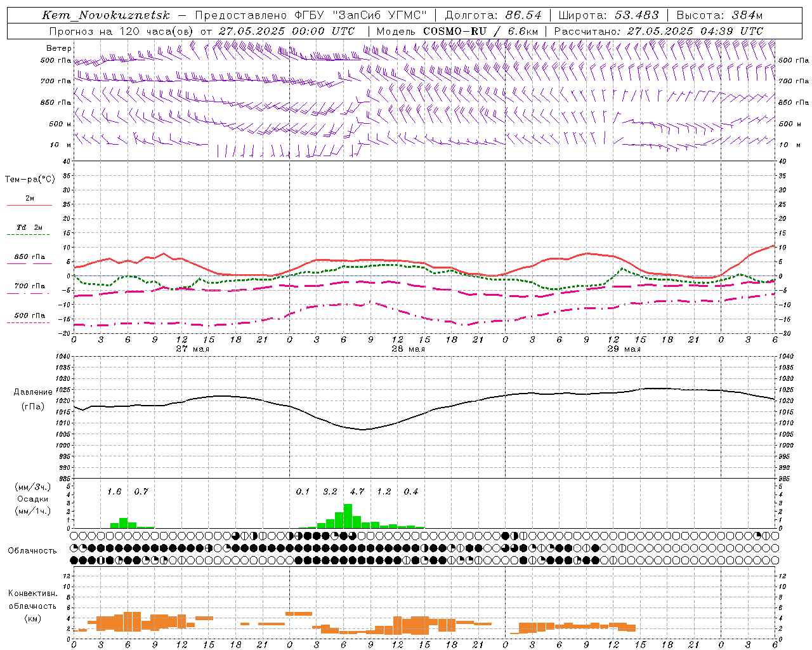Click the 'Облачность' cloud cover label
The image size is (812, 650).
(x=32, y=551)
